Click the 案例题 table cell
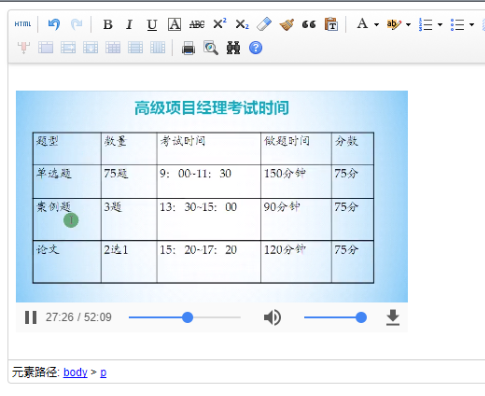 tap(67, 219)
